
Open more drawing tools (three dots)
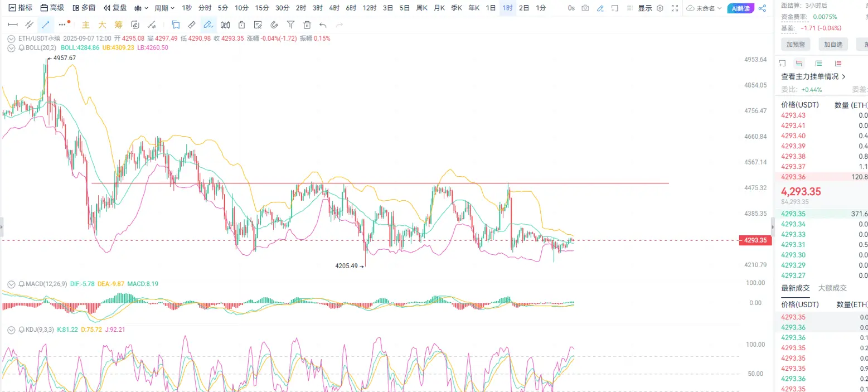click(x=63, y=25)
